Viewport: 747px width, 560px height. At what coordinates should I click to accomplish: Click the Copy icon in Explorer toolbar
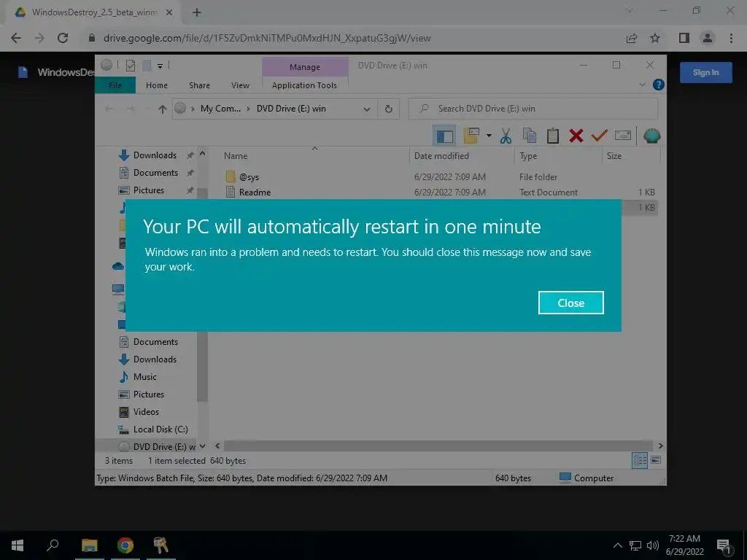529,136
